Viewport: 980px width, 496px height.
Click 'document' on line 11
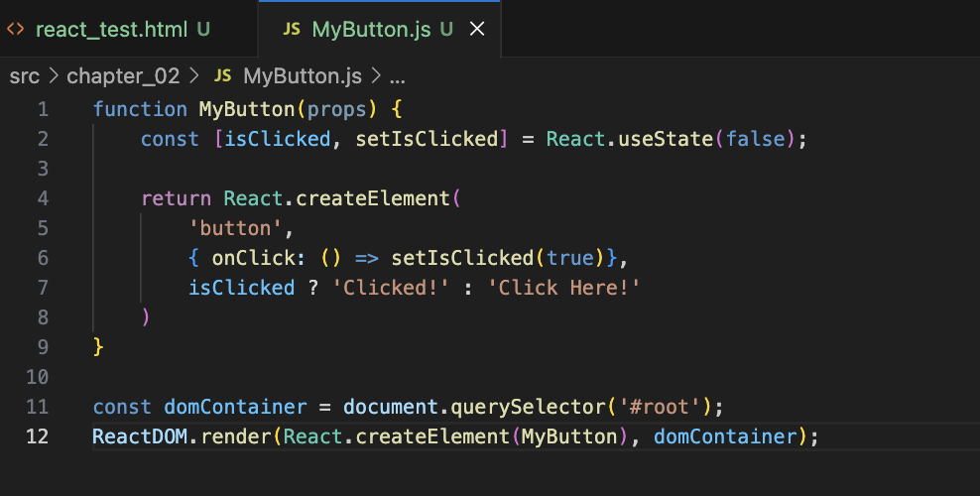[391, 407]
